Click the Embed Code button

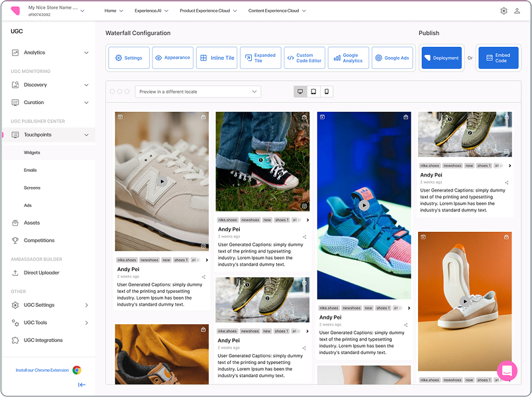click(498, 58)
